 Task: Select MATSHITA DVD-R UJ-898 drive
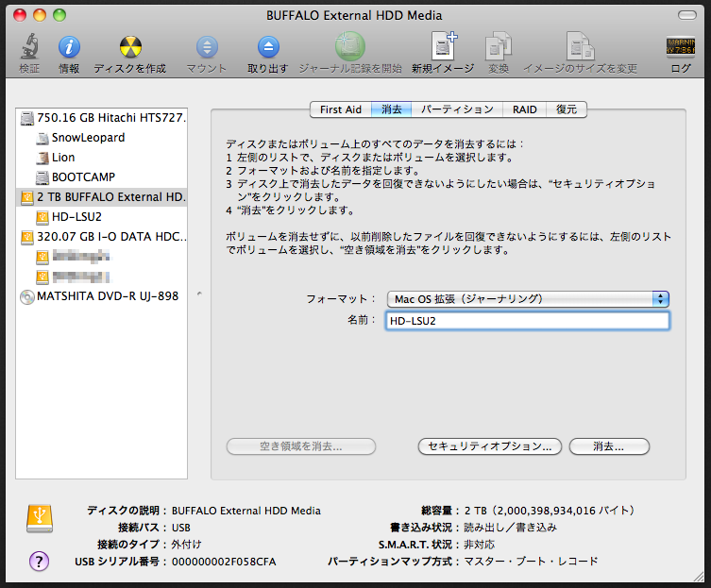pyautogui.click(x=102, y=296)
